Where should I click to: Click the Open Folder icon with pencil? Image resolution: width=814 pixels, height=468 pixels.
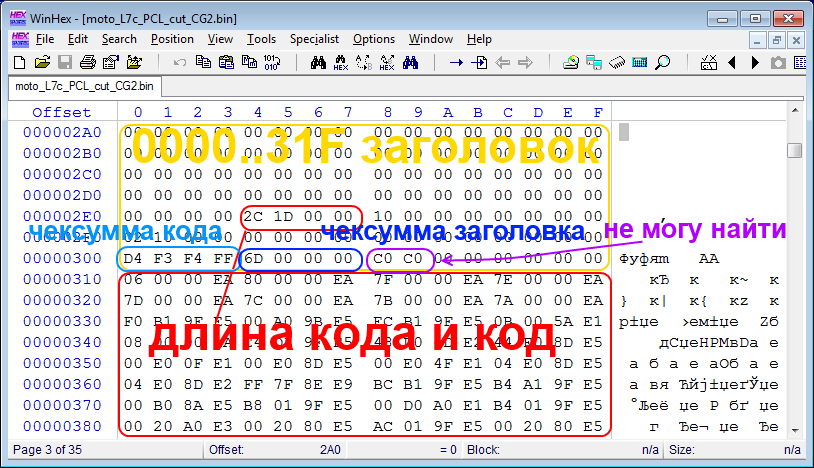[x=134, y=63]
